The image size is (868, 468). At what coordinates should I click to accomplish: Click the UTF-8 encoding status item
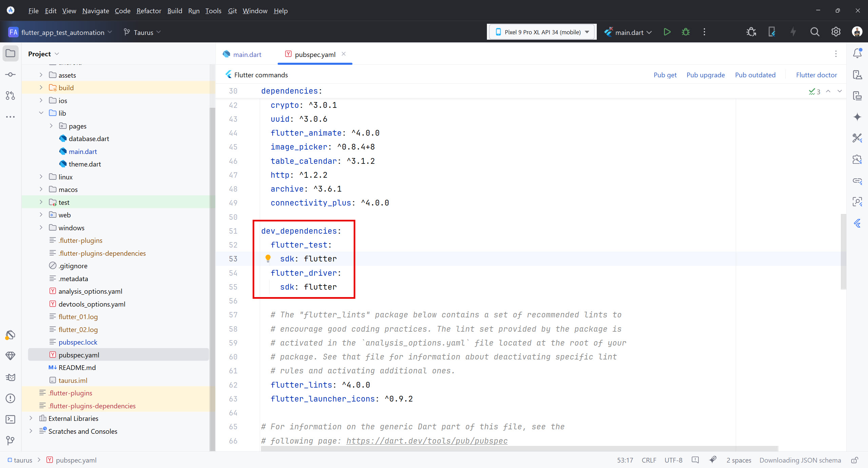pyautogui.click(x=673, y=460)
